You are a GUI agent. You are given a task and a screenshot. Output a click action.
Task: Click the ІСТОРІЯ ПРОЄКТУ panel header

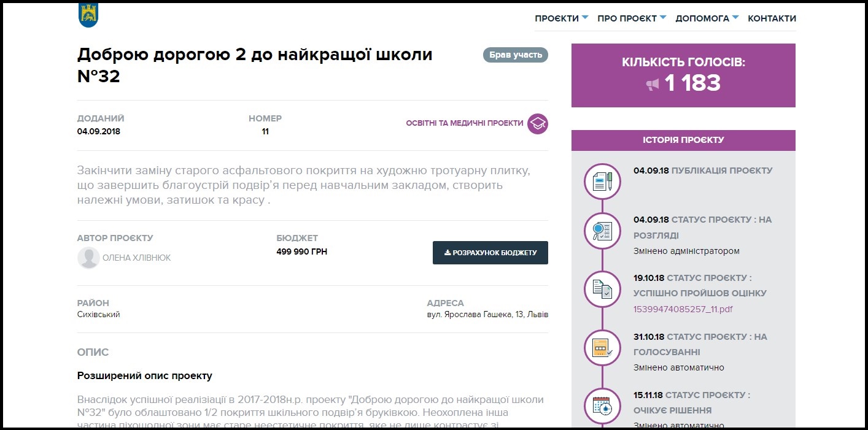click(x=683, y=140)
